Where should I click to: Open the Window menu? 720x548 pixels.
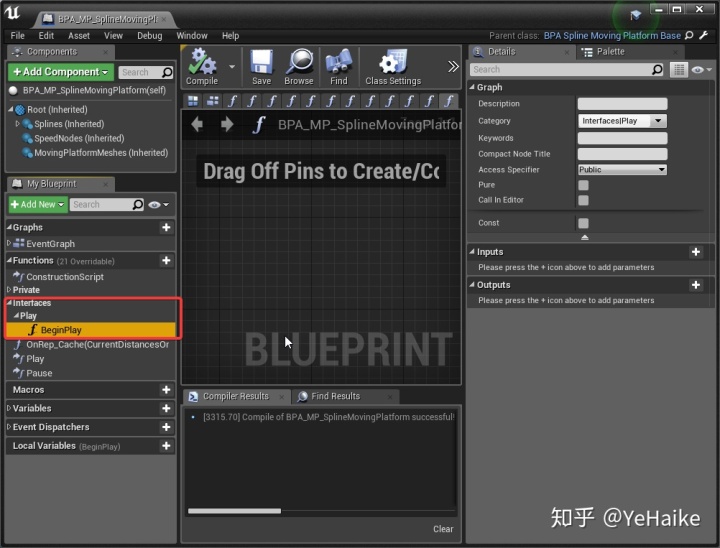(192, 35)
